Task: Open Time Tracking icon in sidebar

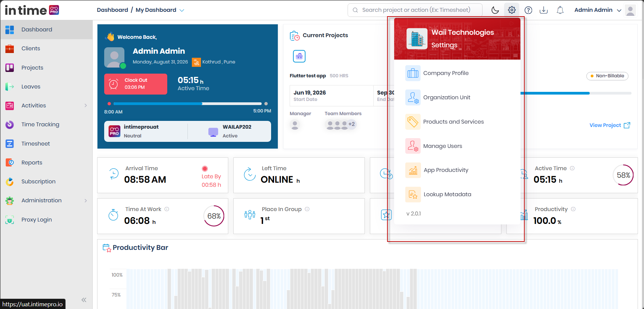Action: coord(9,125)
